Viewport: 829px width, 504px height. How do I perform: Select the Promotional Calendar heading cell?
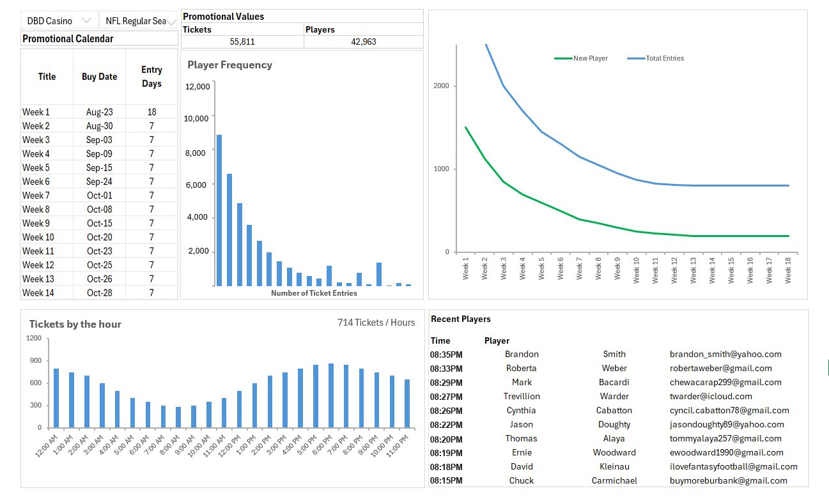coord(99,39)
